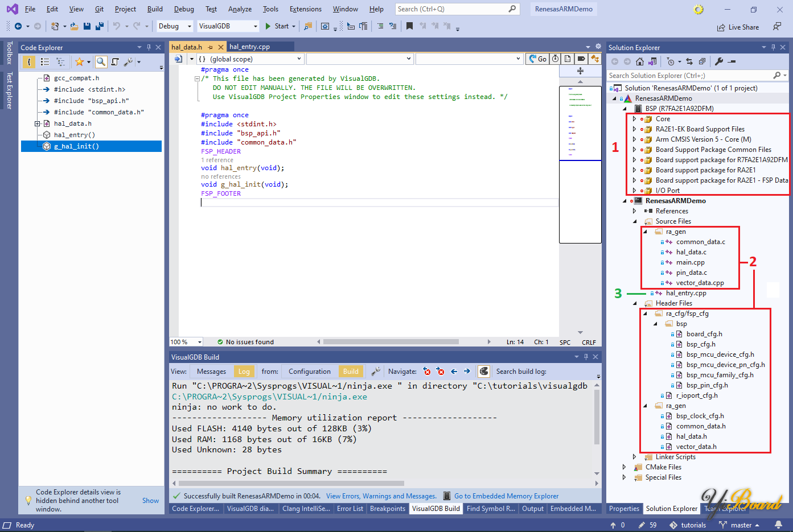Image resolution: width=793 pixels, height=532 pixels.
Task: Open Live Share
Action: [738, 27]
